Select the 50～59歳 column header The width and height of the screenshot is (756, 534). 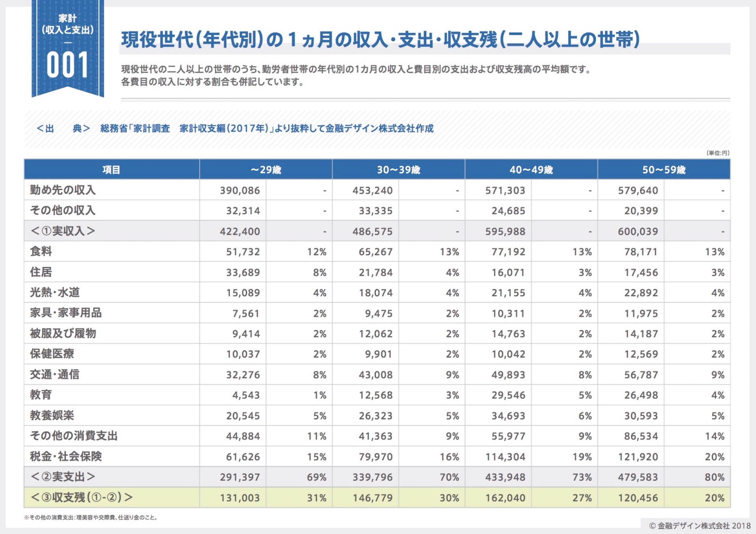[x=664, y=170]
